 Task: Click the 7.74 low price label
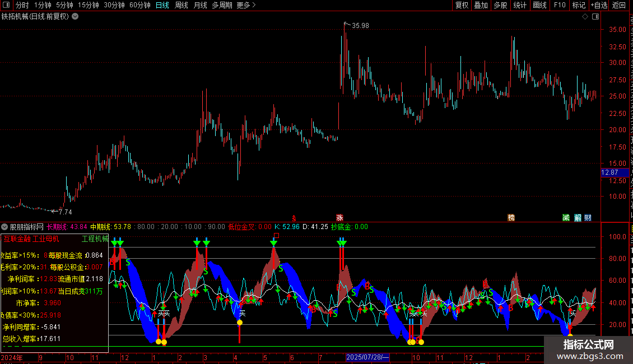(x=66, y=212)
